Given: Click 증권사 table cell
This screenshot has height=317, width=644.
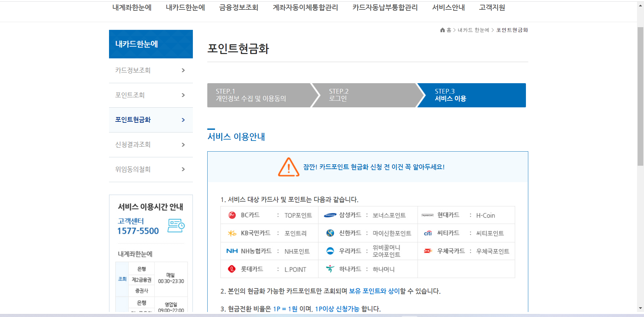Looking at the screenshot, I should click(142, 290).
